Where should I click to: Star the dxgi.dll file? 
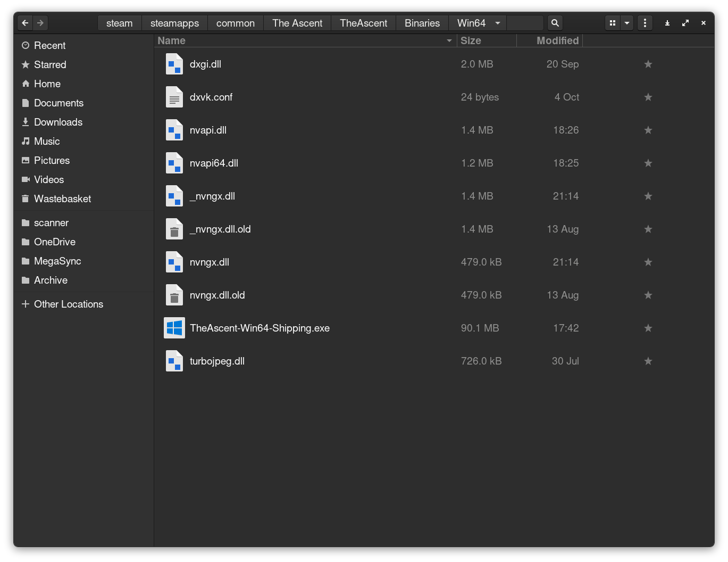tap(648, 64)
